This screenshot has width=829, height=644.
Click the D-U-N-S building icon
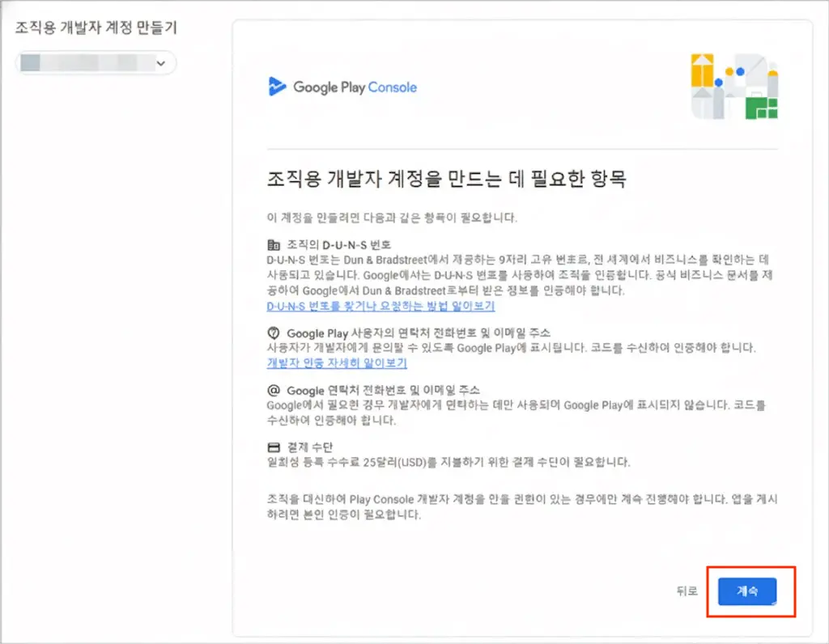[x=274, y=244]
